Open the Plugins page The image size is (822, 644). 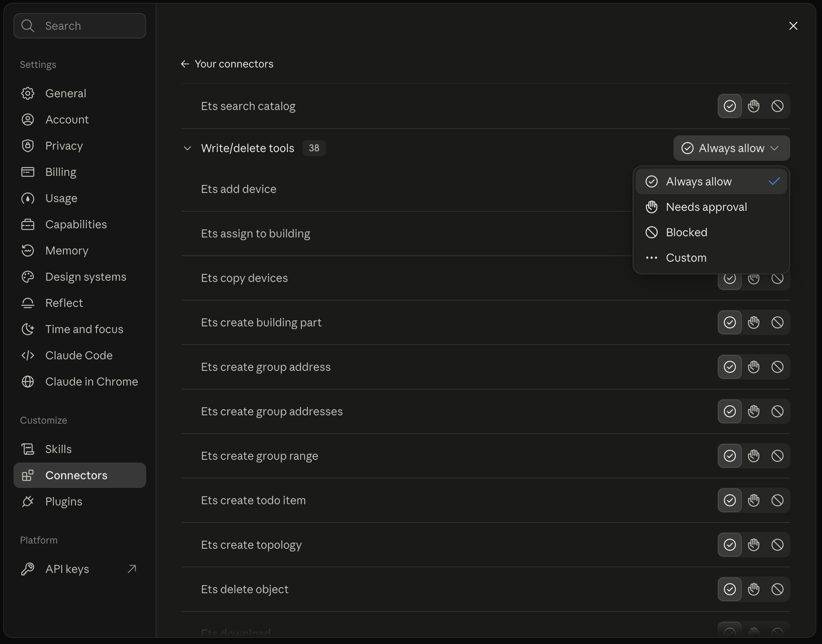(x=80, y=501)
